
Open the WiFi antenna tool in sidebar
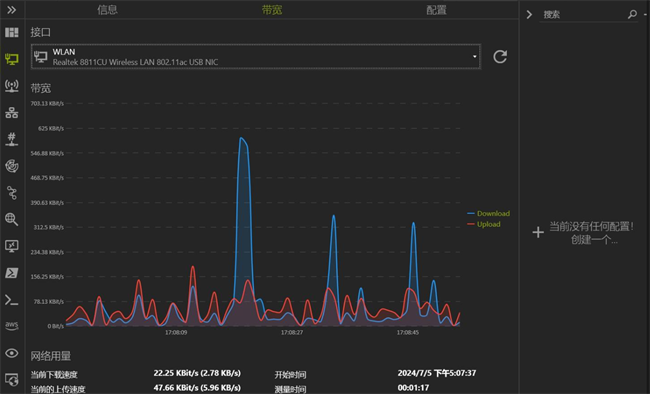[12, 86]
